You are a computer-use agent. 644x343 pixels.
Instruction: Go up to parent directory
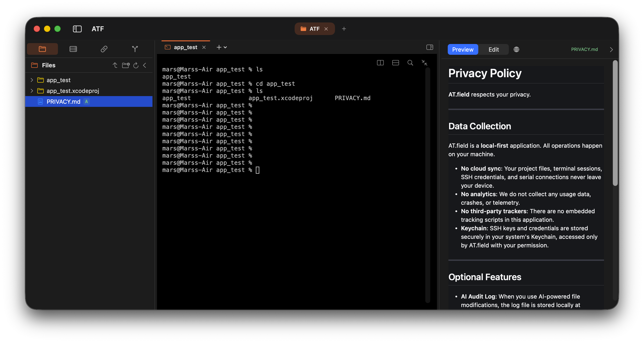click(115, 65)
